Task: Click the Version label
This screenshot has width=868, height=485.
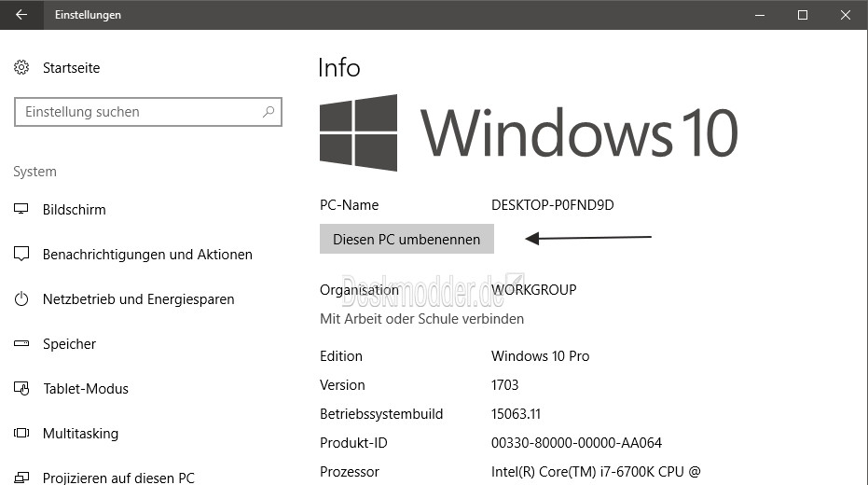Action: pos(342,385)
